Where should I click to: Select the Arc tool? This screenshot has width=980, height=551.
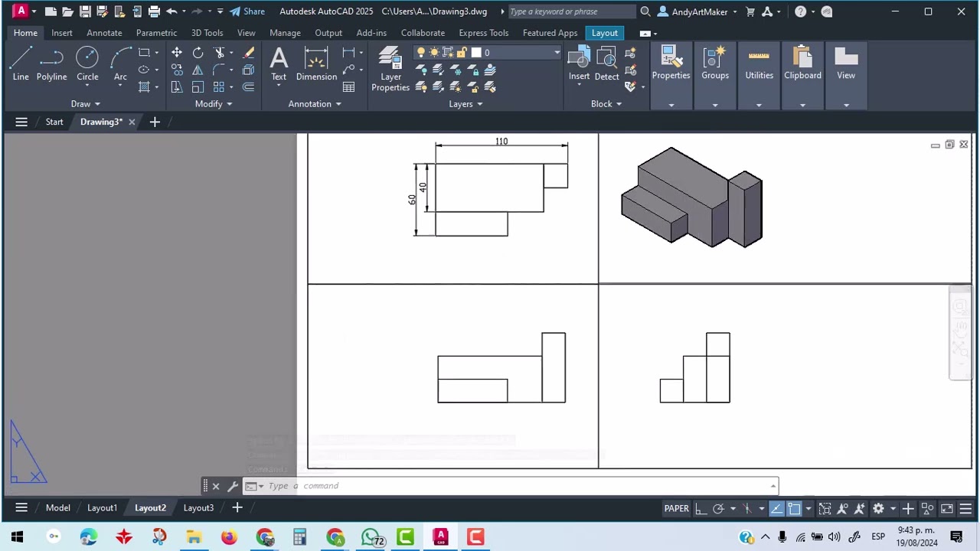tap(120, 64)
